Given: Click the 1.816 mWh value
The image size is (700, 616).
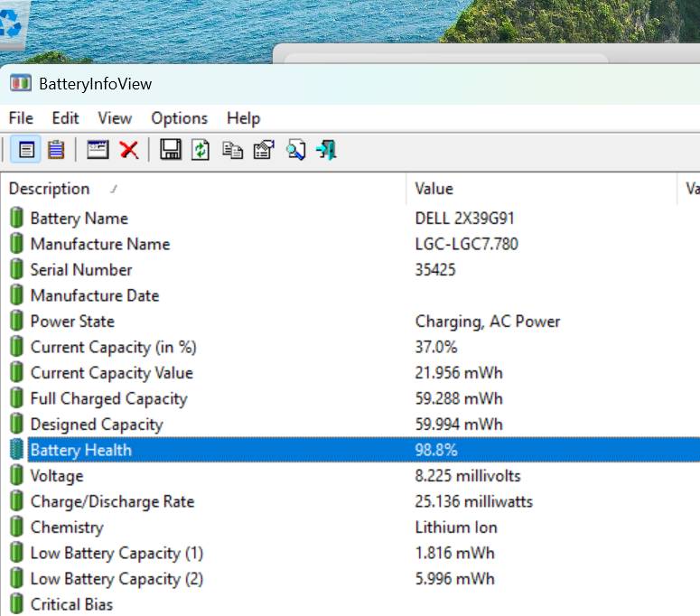Looking at the screenshot, I should [455, 553].
